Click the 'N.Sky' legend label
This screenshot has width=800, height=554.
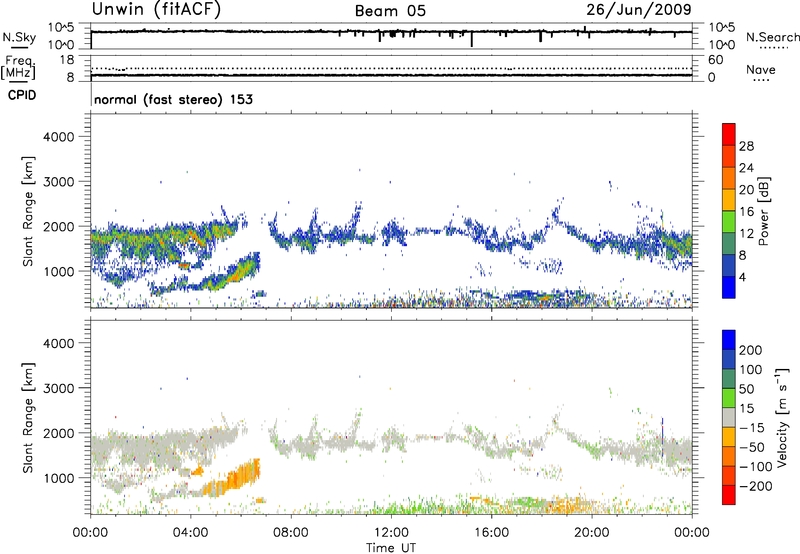[x=19, y=37]
